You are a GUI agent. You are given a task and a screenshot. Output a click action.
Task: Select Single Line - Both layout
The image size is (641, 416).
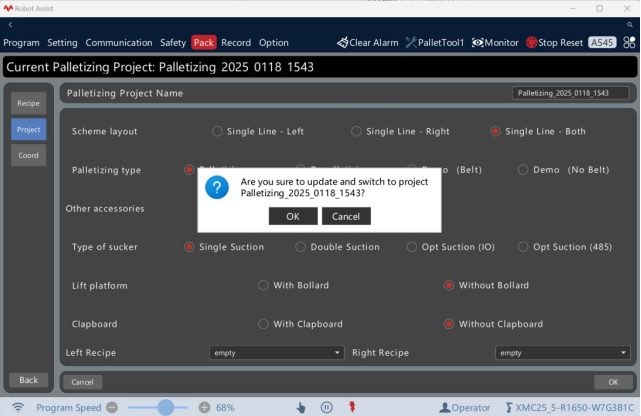click(495, 131)
